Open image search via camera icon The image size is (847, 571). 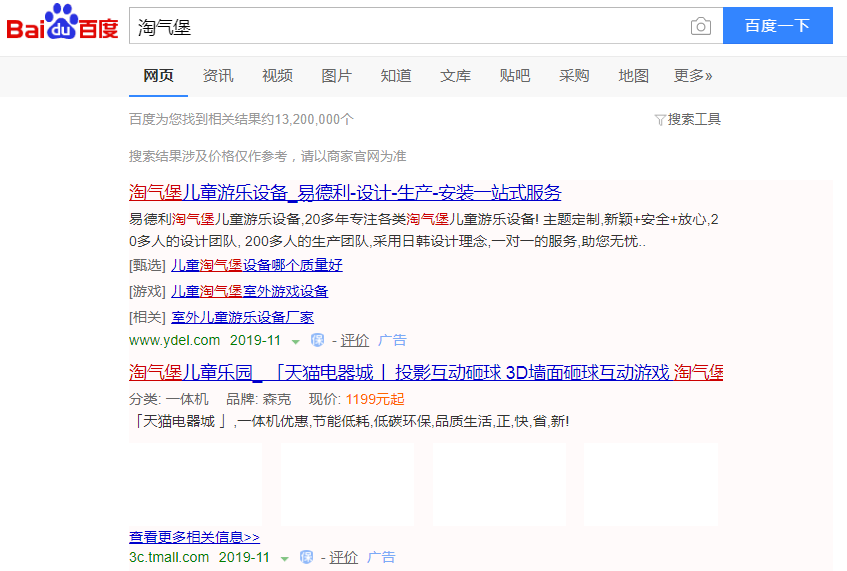(701, 26)
